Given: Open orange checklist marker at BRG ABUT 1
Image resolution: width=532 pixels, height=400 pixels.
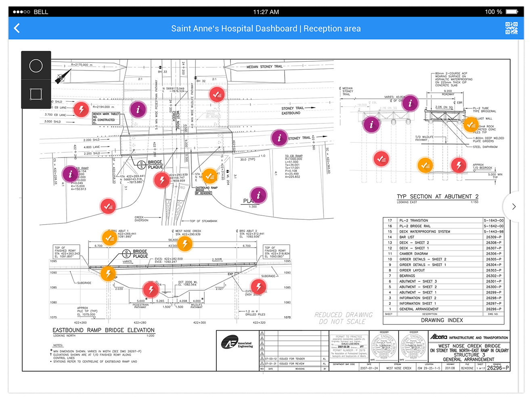Looking at the screenshot, I should coord(109,238).
